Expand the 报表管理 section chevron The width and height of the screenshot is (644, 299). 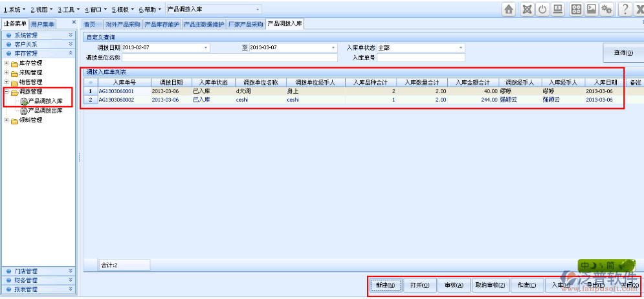[71, 289]
